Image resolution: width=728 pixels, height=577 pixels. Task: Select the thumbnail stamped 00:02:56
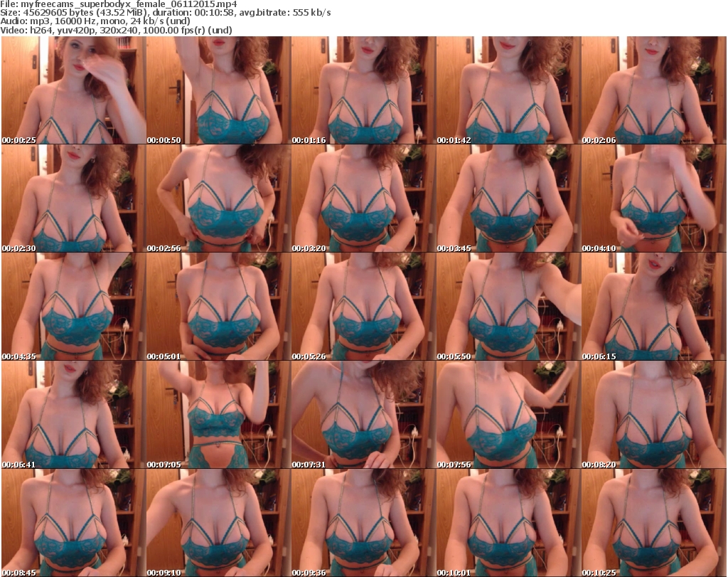click(x=218, y=198)
